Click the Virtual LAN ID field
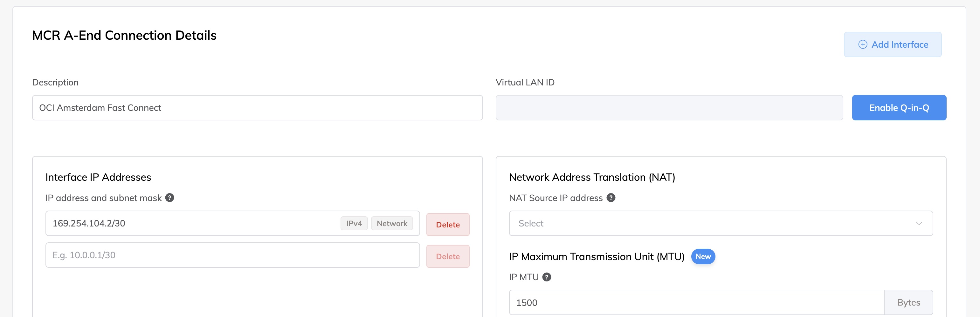Screen dimensions: 980x317 pyautogui.click(x=669, y=108)
